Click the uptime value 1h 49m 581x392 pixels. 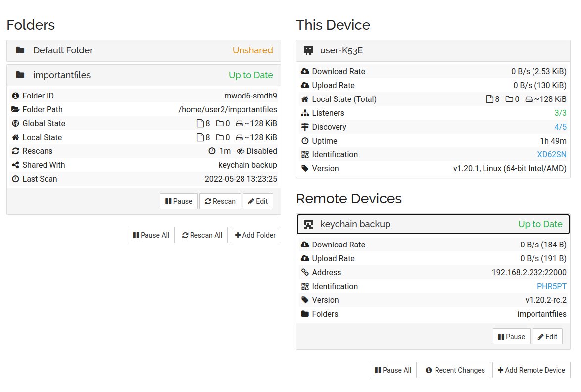click(x=553, y=141)
